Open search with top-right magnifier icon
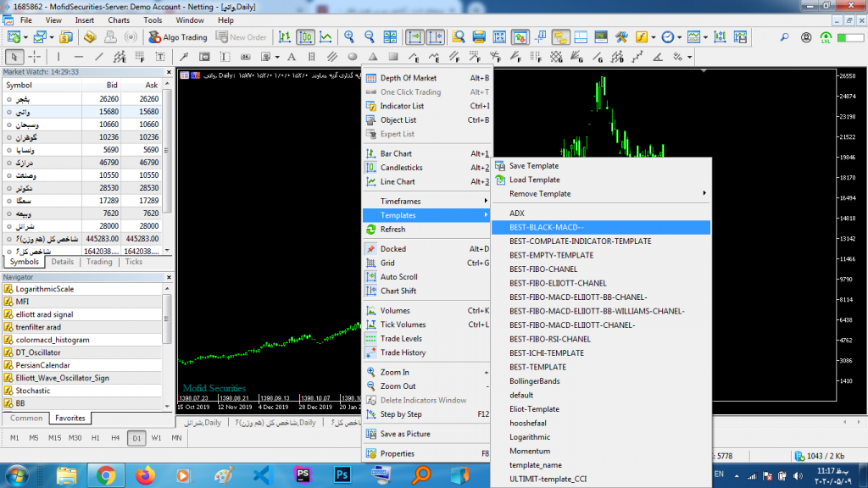This screenshot has width=868, height=488. coord(782,37)
